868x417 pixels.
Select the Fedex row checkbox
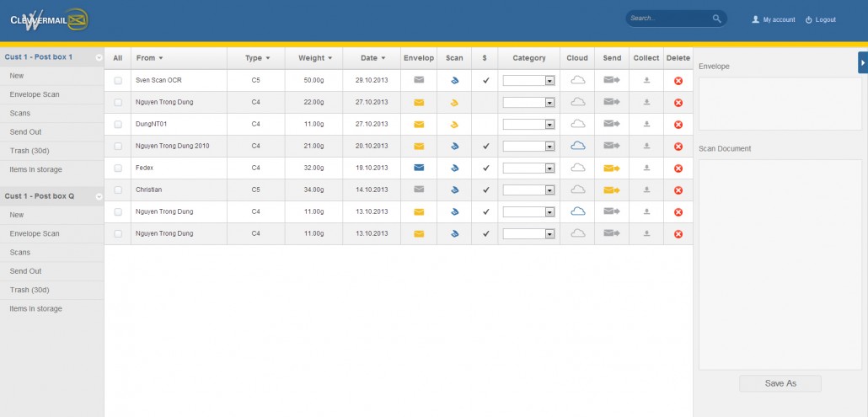pyautogui.click(x=118, y=168)
